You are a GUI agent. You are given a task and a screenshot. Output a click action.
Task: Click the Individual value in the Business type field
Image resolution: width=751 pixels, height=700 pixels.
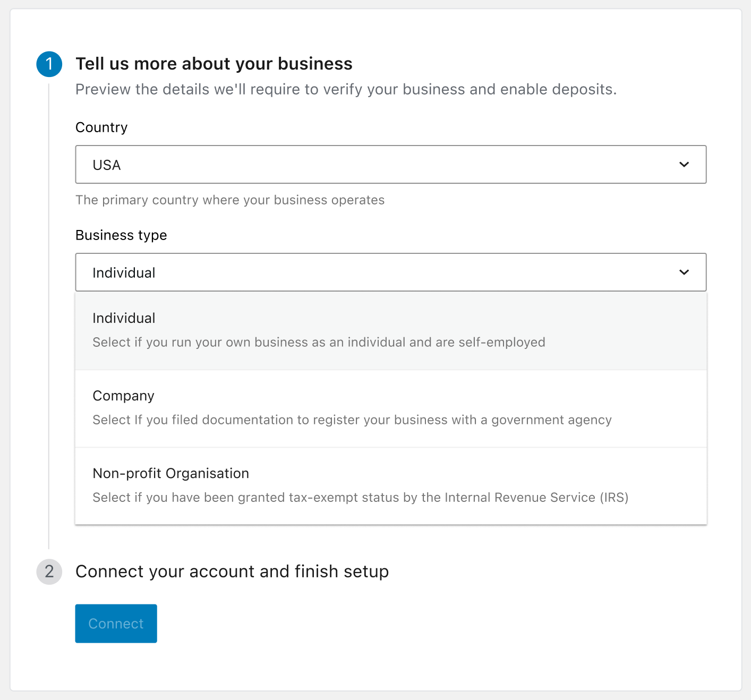pyautogui.click(x=124, y=272)
